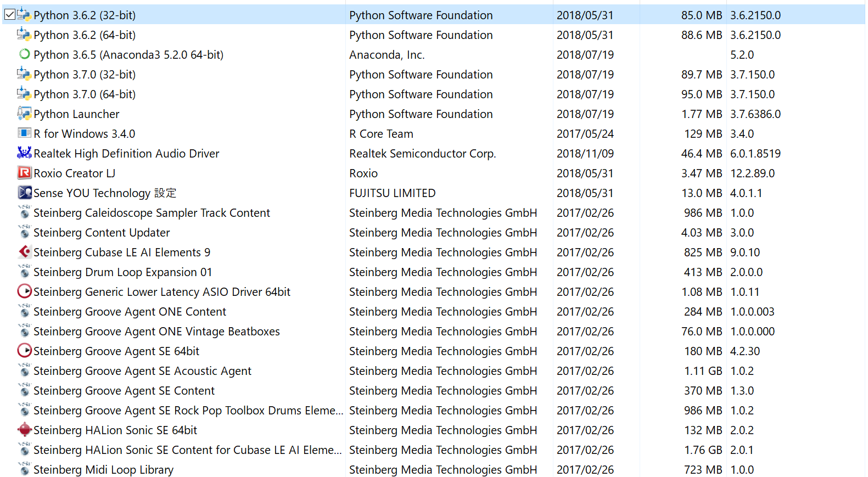Select Realtek High Definition Audio Driver
Image resolution: width=868 pixels, height=477 pixels.
(126, 154)
